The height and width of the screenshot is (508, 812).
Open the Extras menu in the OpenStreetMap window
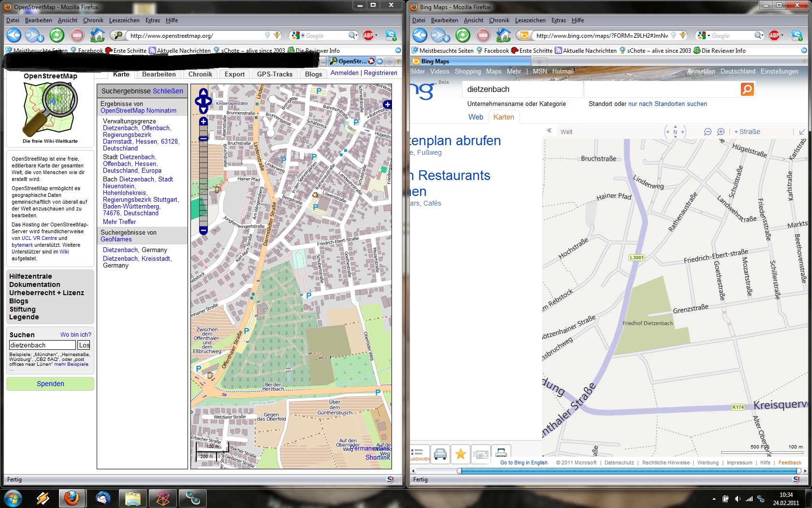click(x=152, y=20)
